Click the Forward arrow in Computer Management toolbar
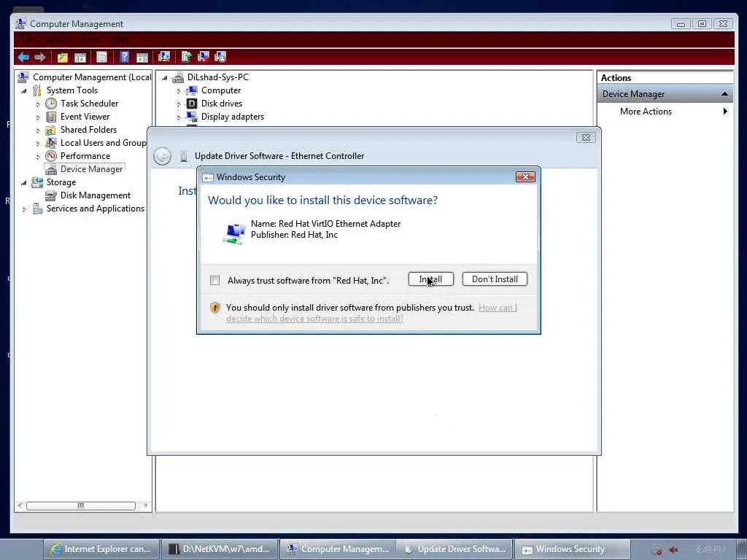The image size is (747, 560). point(40,58)
